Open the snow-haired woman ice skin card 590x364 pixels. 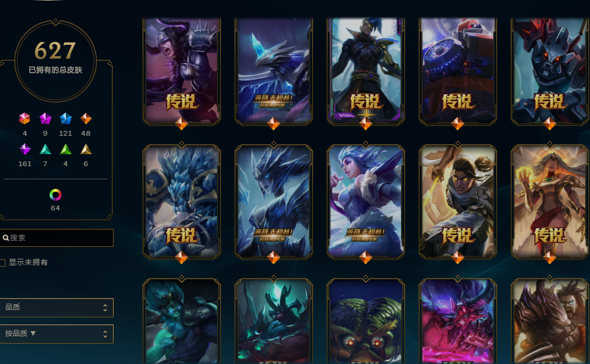[x=366, y=202]
